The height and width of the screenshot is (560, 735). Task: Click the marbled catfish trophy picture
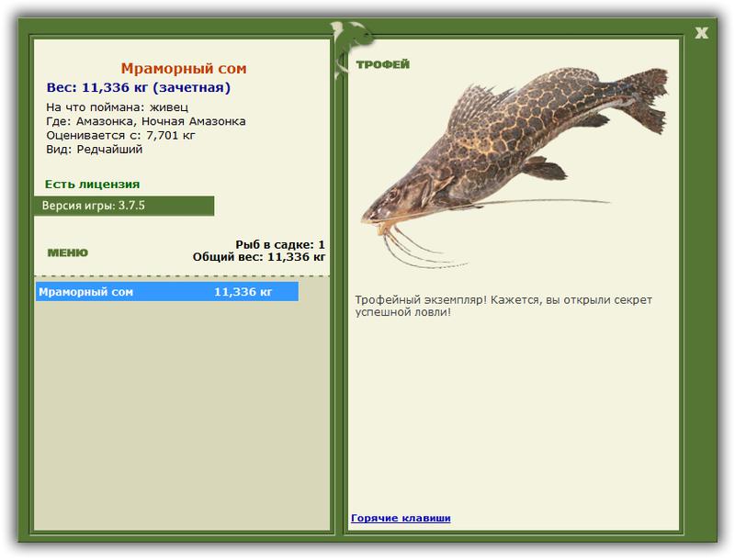click(x=514, y=166)
